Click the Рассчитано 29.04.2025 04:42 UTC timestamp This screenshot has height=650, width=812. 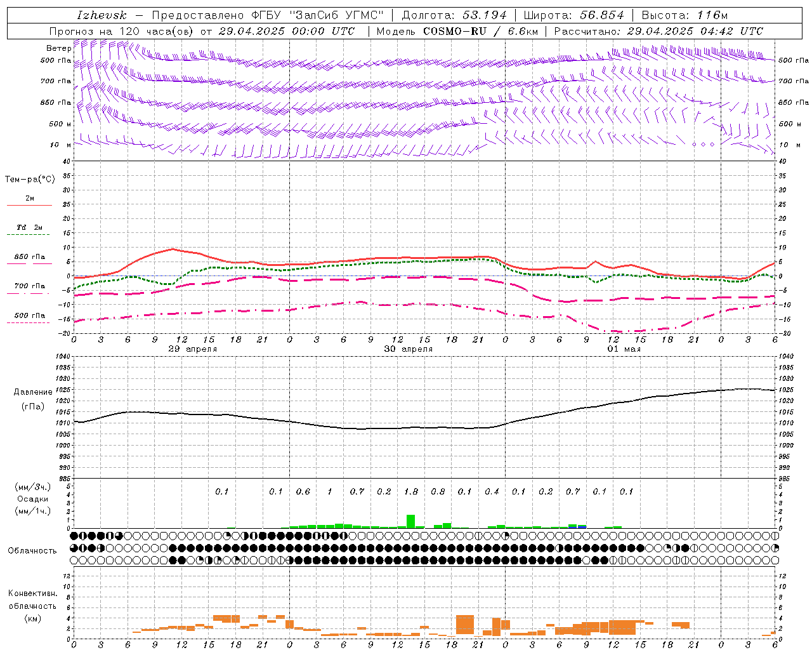pos(659,31)
